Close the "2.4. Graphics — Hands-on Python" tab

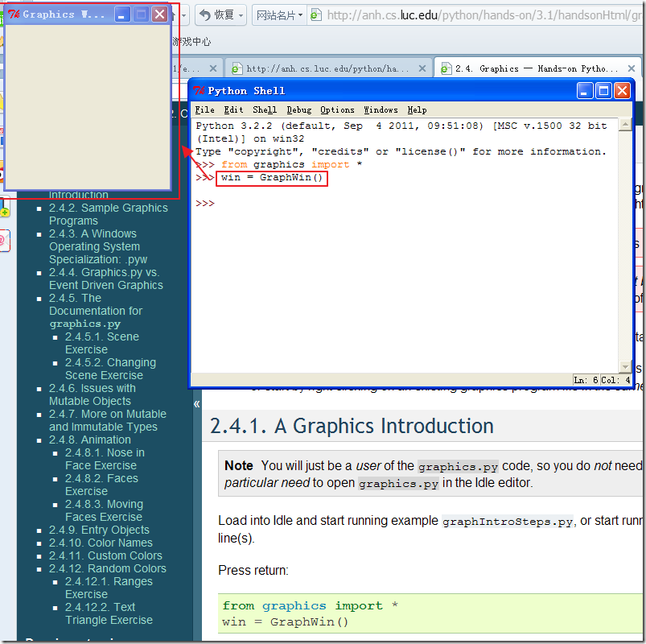click(x=630, y=69)
